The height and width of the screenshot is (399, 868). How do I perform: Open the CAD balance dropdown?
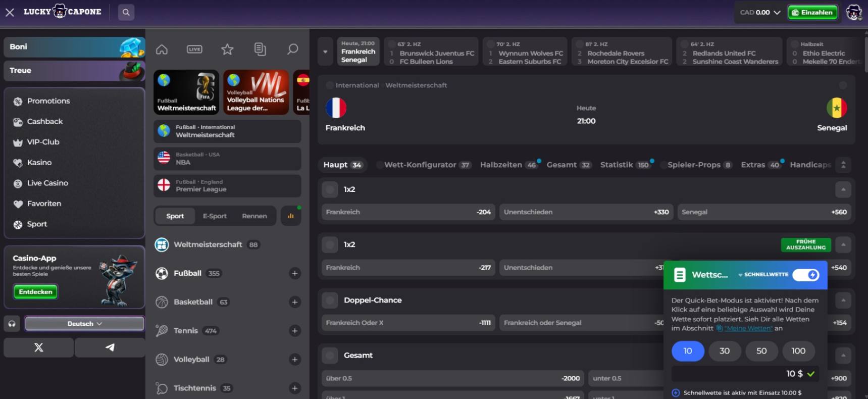(760, 12)
